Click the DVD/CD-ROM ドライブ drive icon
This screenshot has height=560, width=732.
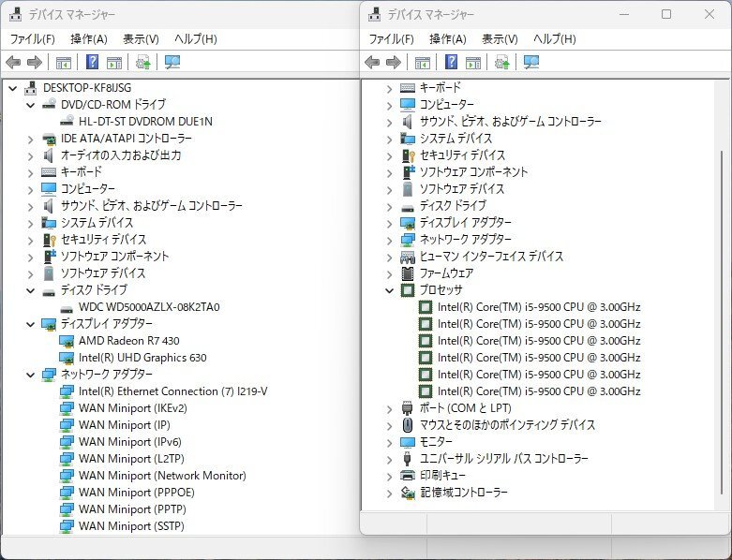pyautogui.click(x=49, y=105)
